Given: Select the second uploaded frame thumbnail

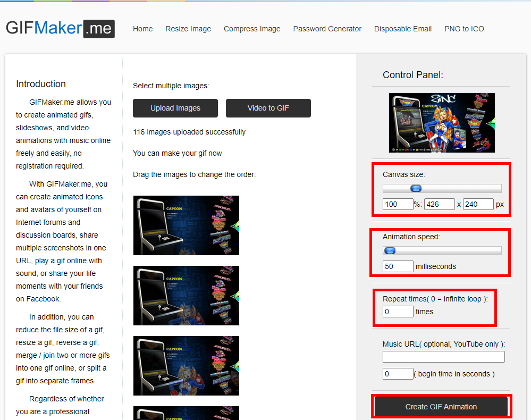Looking at the screenshot, I should (x=186, y=296).
